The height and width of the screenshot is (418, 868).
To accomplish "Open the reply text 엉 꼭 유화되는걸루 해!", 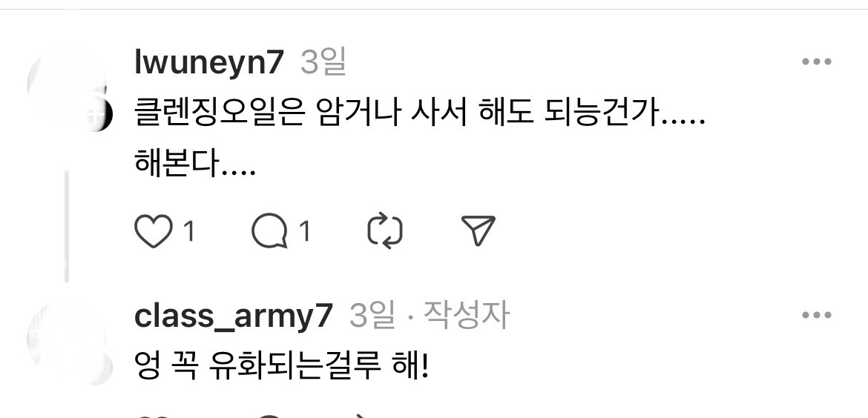I will click(x=282, y=367).
